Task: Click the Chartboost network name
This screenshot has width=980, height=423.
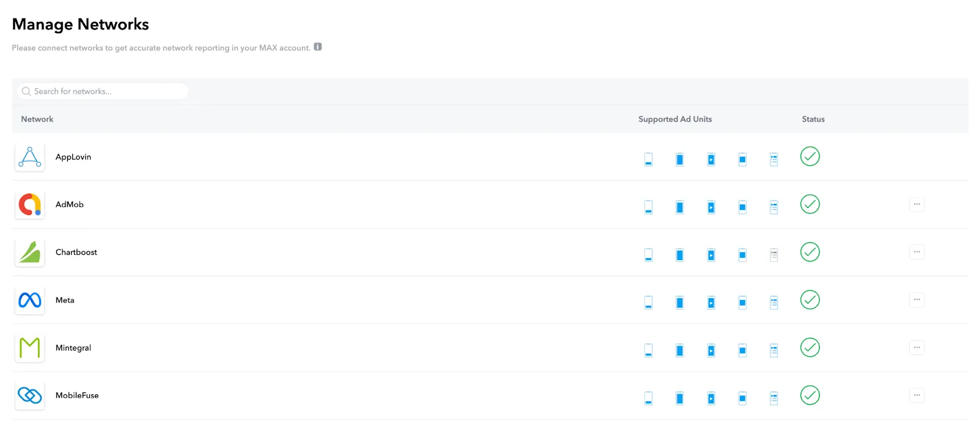Action: click(x=77, y=252)
